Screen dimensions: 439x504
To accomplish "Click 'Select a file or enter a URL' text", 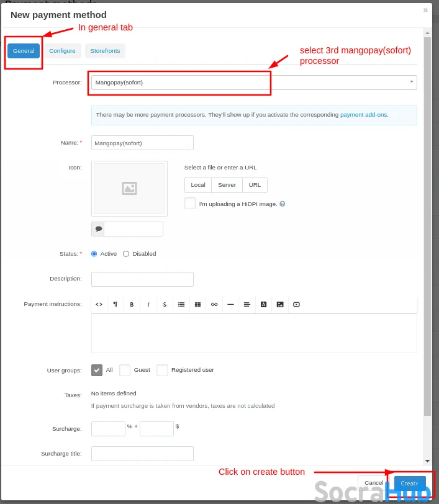I will tap(220, 168).
